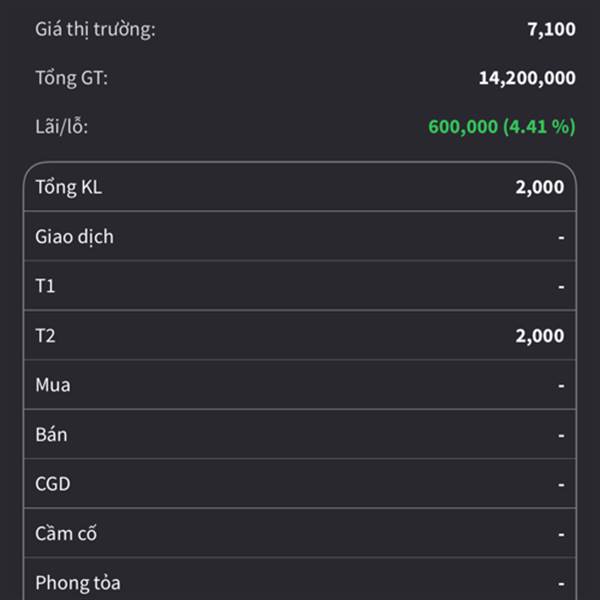This screenshot has width=600, height=600.
Task: Click the Tổng KL value 2,000
Action: click(540, 187)
